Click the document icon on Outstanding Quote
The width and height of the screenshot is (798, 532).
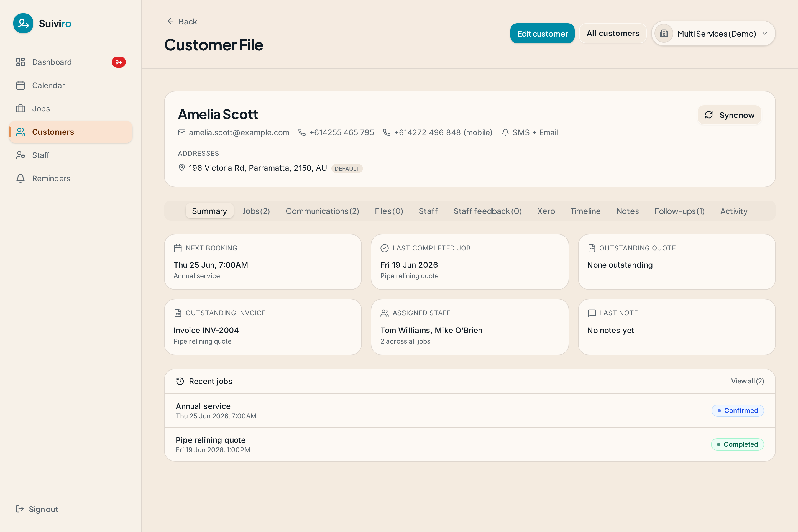tap(592, 248)
